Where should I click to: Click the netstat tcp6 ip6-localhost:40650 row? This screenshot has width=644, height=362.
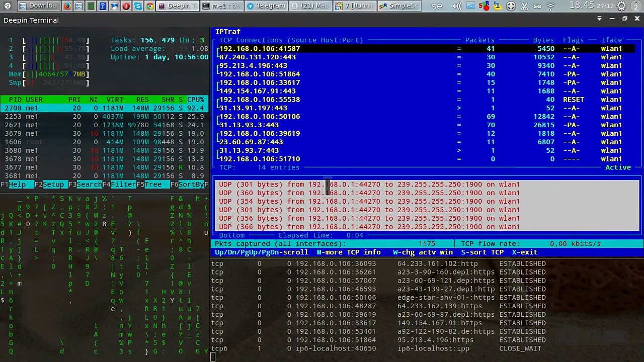pyautogui.click(x=376, y=348)
